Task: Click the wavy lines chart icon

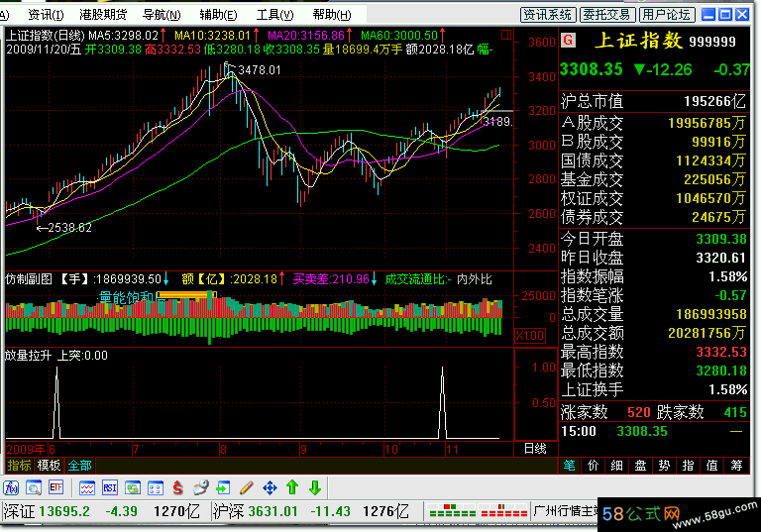Action: click(87, 487)
